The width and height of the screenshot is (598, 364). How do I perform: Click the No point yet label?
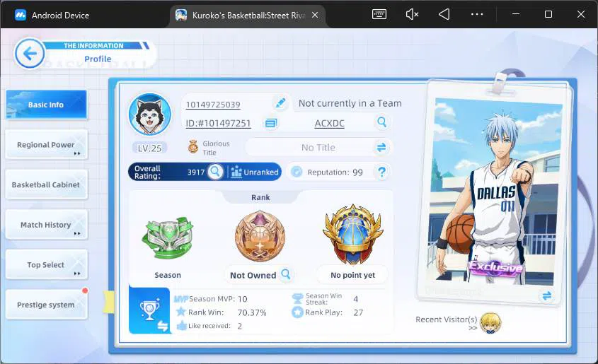[352, 275]
